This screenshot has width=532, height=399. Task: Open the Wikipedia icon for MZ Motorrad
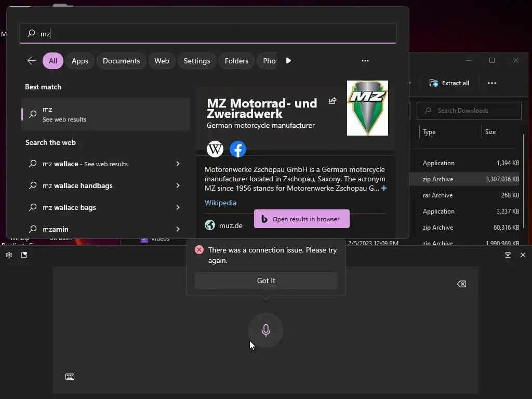point(215,149)
